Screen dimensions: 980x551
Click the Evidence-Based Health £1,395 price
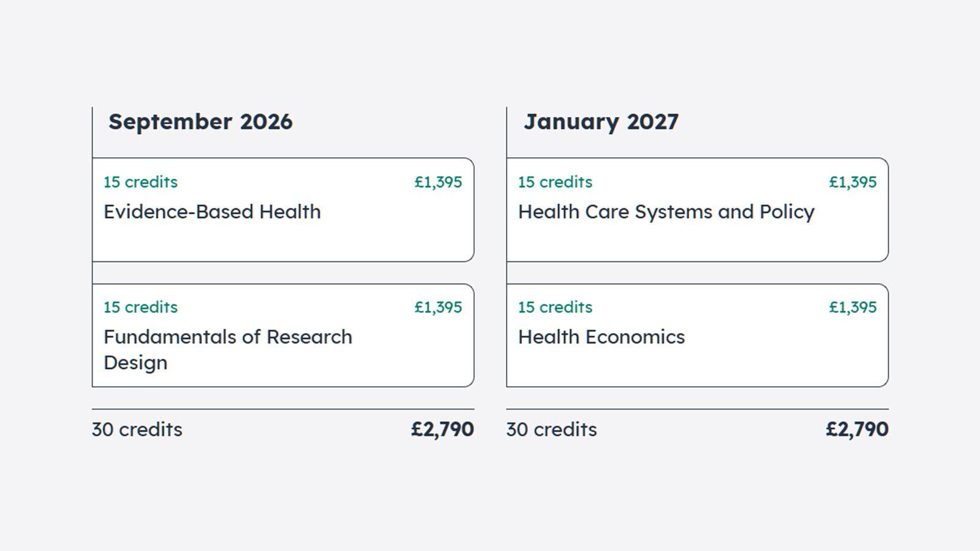(x=438, y=182)
